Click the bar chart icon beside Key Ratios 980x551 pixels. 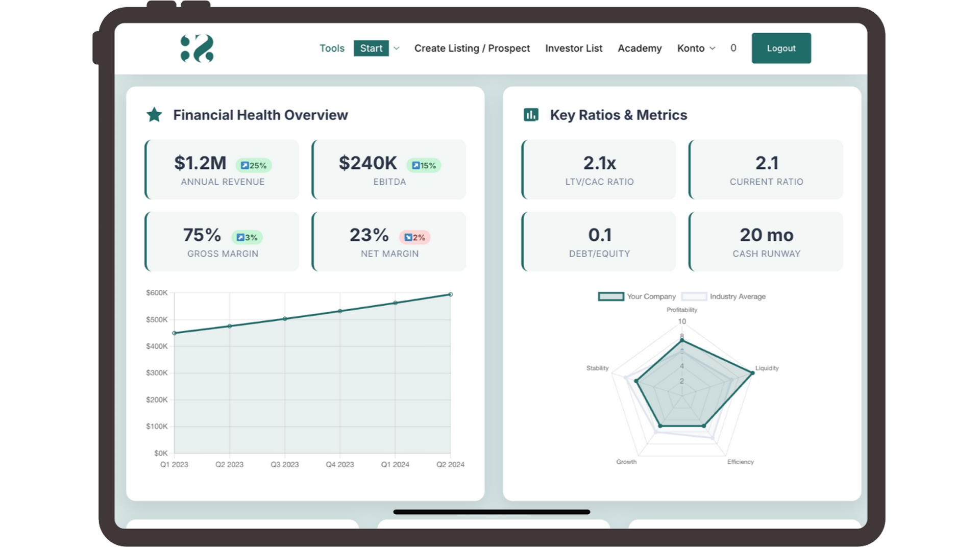pos(531,115)
